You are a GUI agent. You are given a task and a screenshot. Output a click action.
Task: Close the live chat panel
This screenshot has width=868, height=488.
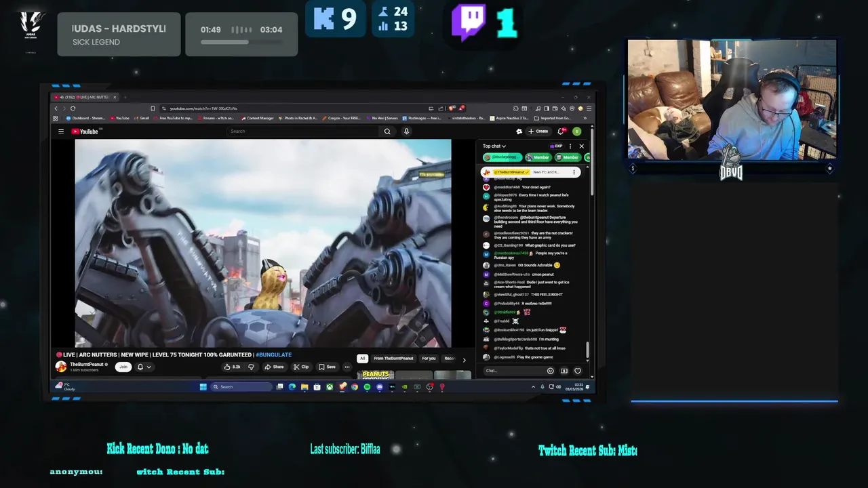[x=581, y=146]
